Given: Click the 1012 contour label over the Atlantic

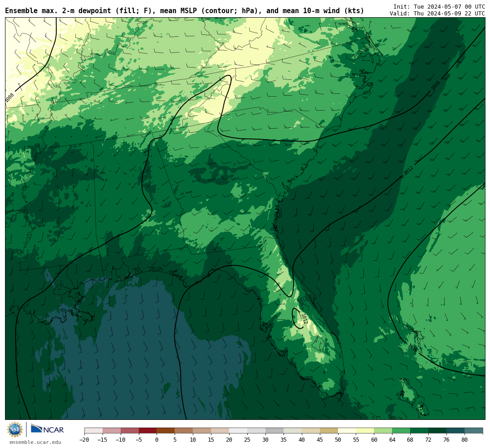Looking at the screenshot, I should [408, 170].
